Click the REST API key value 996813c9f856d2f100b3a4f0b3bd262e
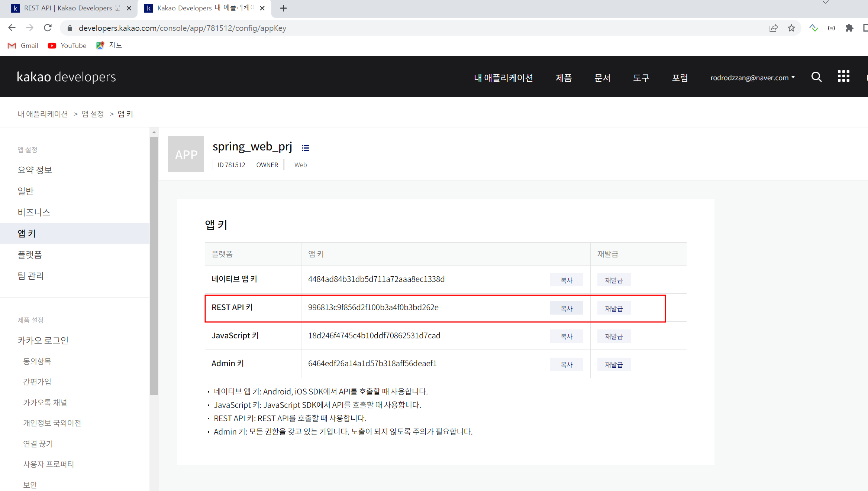The image size is (868, 491). [373, 308]
